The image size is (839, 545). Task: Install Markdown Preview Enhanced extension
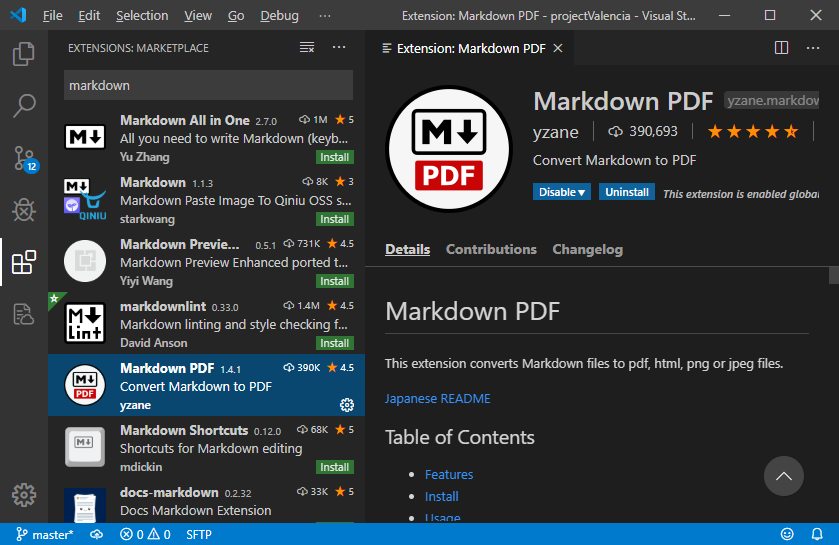pos(334,281)
